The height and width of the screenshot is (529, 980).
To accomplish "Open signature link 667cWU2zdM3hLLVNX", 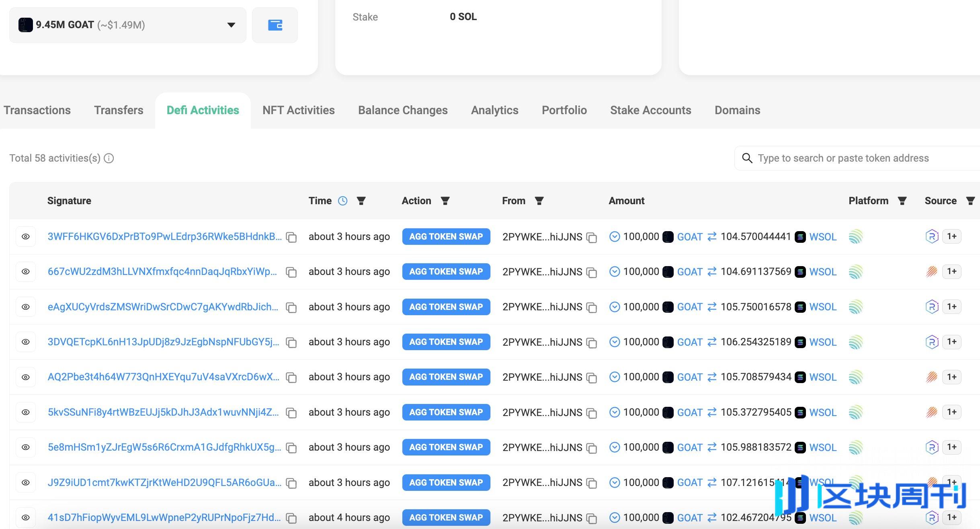I will 162,271.
